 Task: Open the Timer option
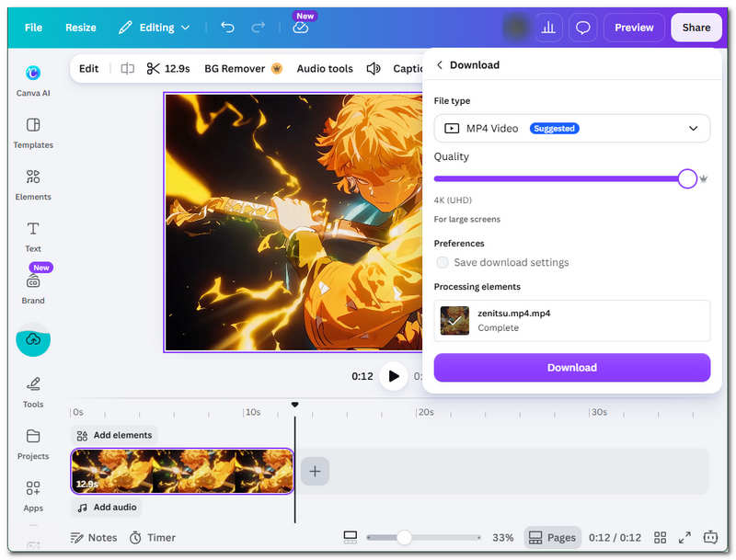153,538
